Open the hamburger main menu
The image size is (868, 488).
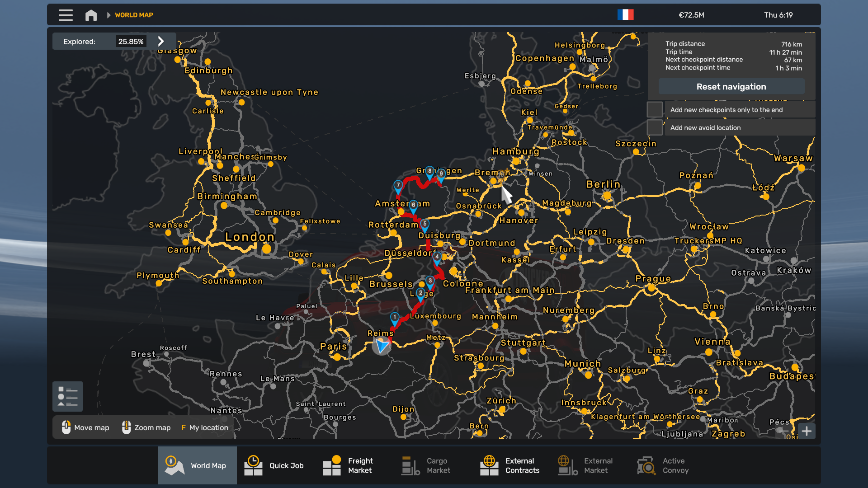[x=66, y=15]
